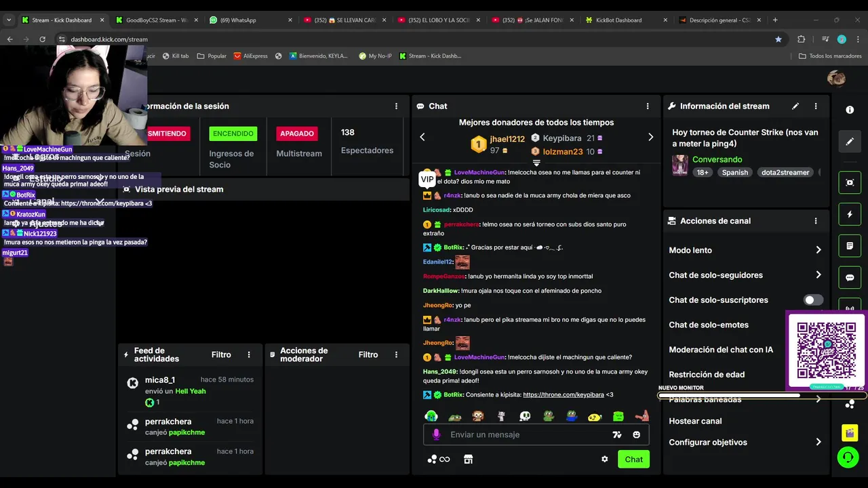Viewport: 868px width, 488px height.
Task: Edit stream info with pencil icon
Action: click(795, 106)
